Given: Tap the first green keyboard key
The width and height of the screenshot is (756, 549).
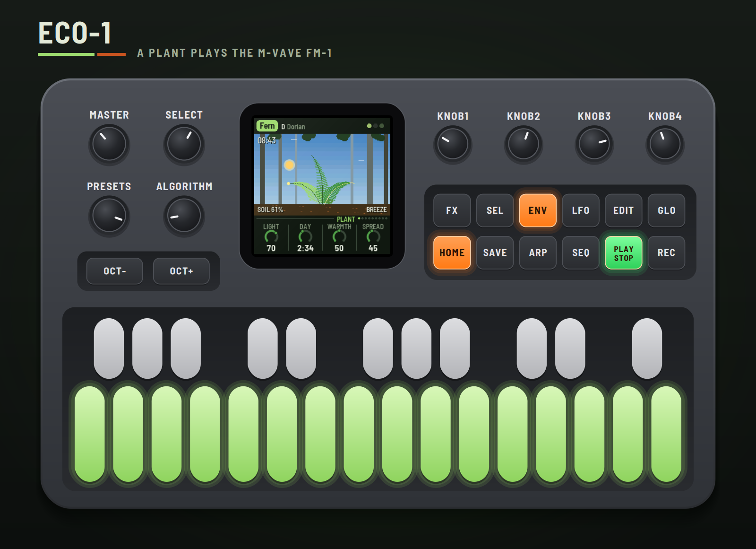Looking at the screenshot, I should coord(90,434).
